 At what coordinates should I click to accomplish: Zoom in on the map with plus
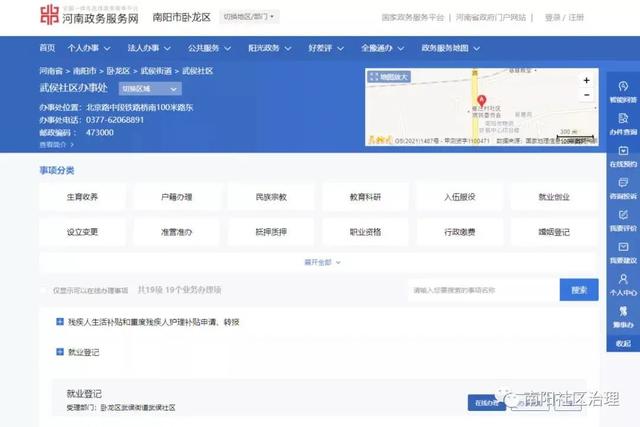[586, 81]
